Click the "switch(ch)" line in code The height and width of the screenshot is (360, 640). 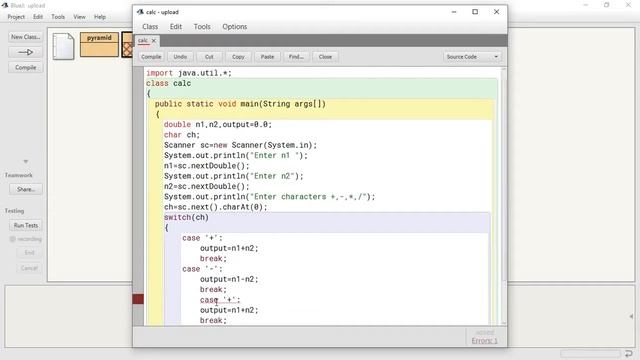coord(187,218)
